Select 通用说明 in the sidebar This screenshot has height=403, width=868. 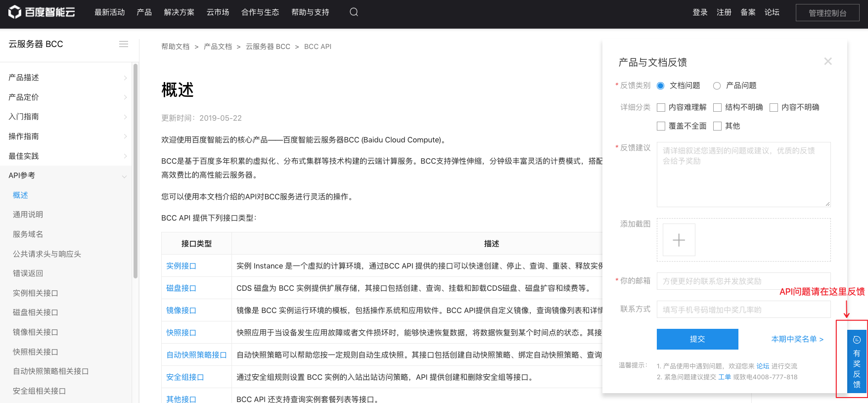[x=28, y=215]
